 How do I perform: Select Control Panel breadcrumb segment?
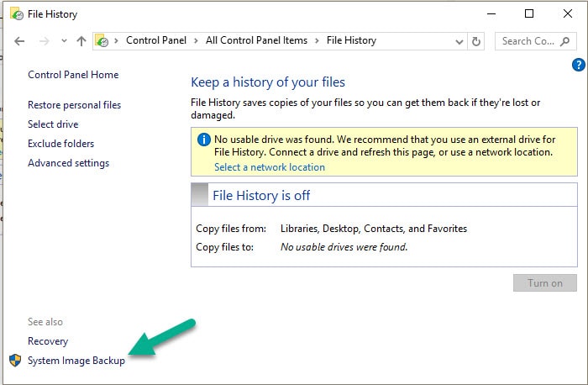tap(156, 40)
